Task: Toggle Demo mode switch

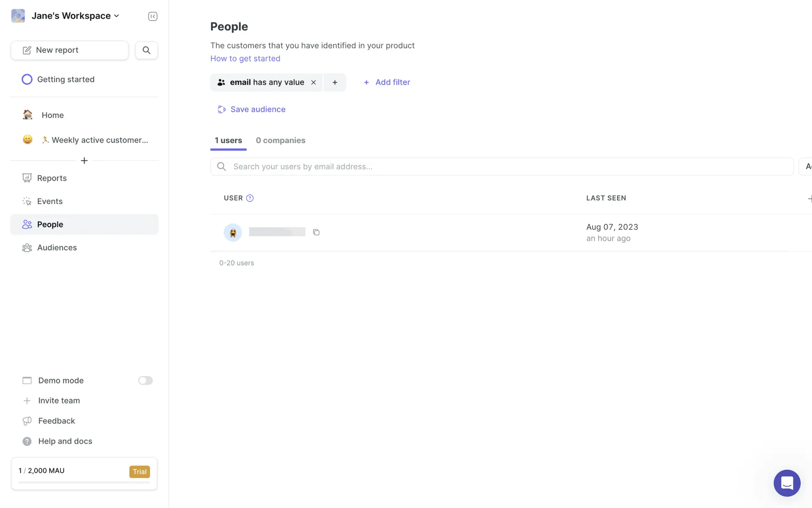Action: (145, 381)
